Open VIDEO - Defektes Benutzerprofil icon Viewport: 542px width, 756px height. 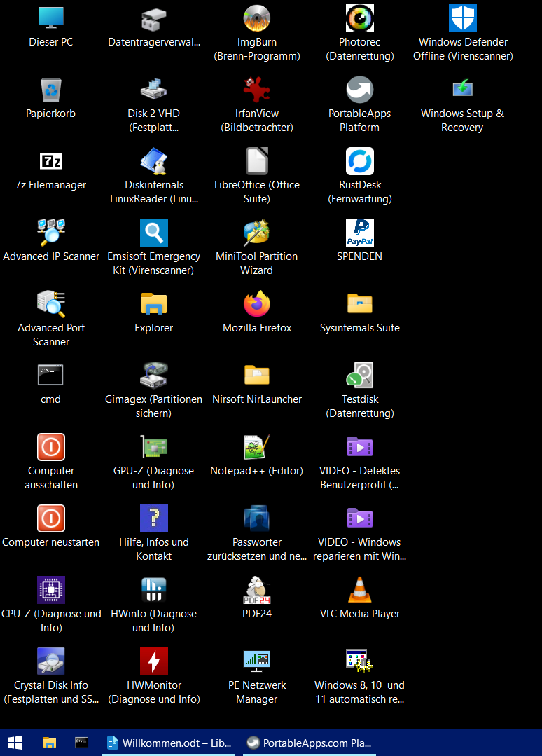point(360,446)
